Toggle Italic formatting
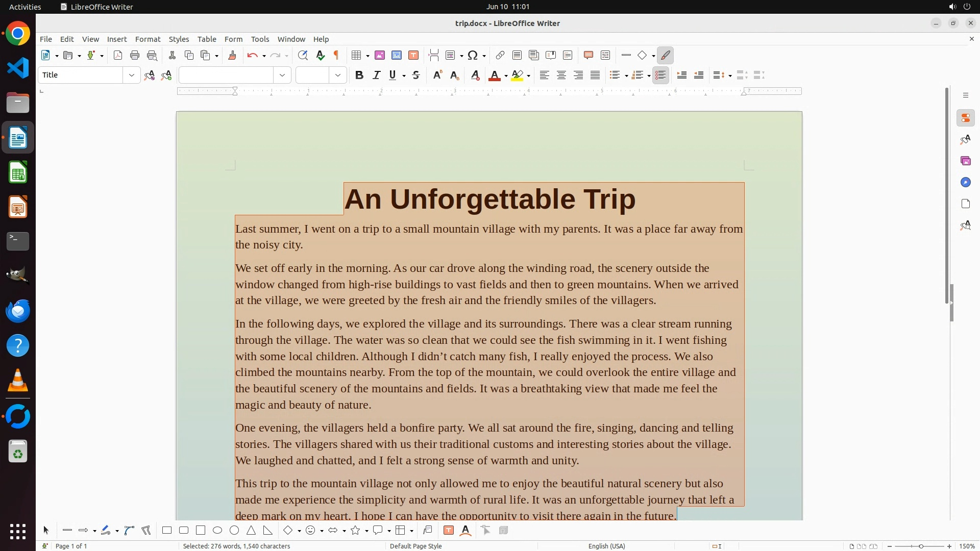Screen dimensions: 980x551 (377, 76)
